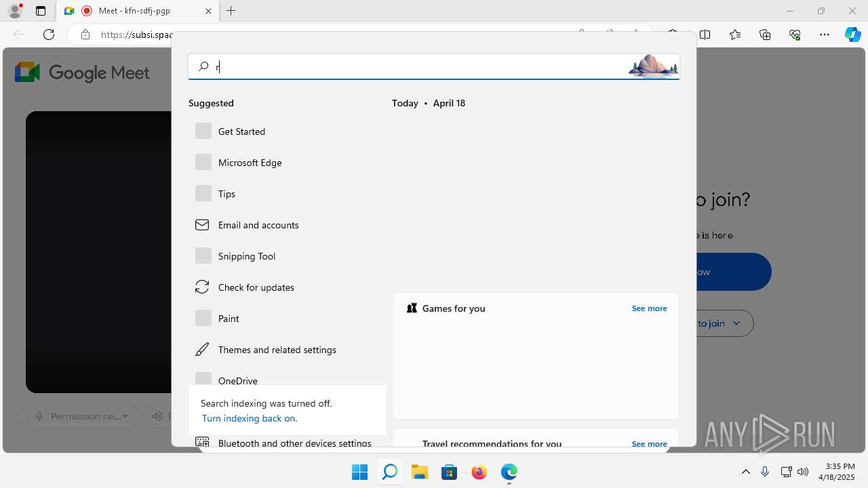Click Turn indexing back on link
Image resolution: width=868 pixels, height=488 pixels.
(250, 418)
